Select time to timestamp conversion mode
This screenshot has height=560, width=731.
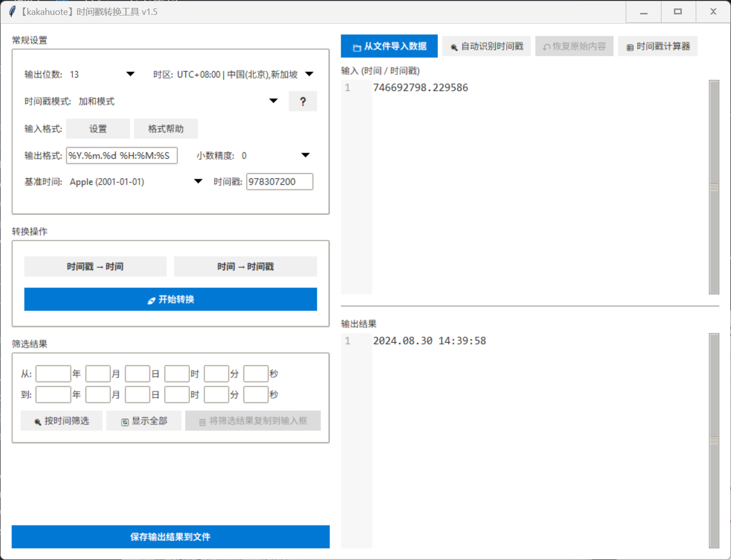[245, 267]
